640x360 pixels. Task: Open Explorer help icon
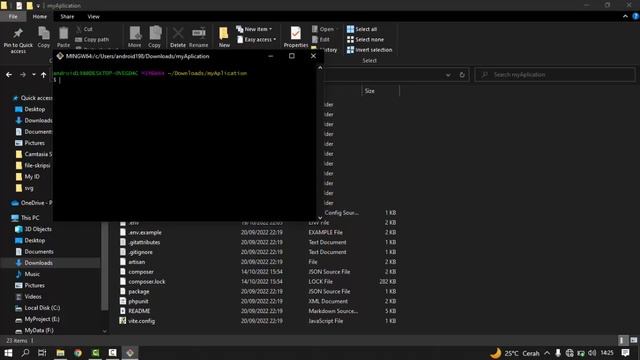(636, 16)
